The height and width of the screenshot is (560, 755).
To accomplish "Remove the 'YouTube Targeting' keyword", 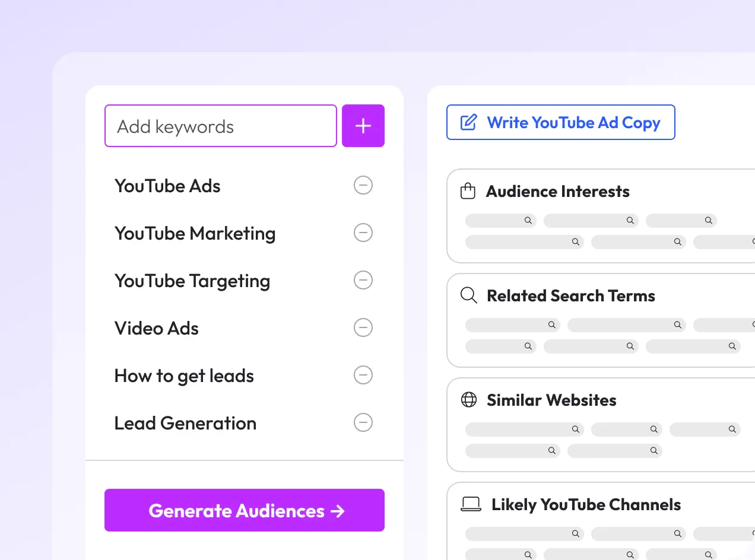I will coord(363,280).
